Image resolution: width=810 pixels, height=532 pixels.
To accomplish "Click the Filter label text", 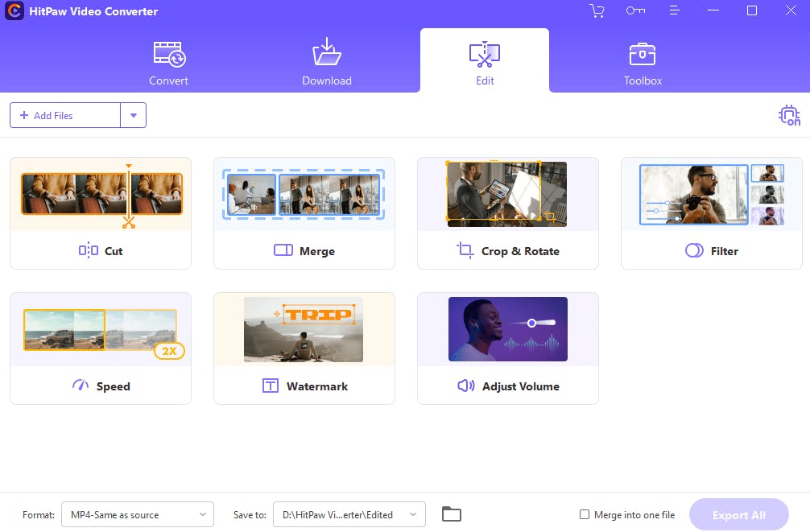I will pyautogui.click(x=724, y=251).
